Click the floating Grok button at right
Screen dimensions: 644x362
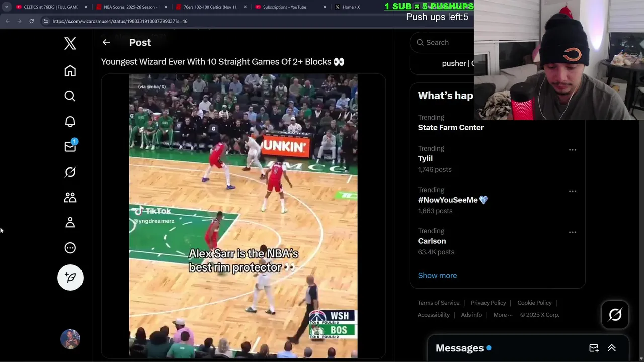pos(615,315)
